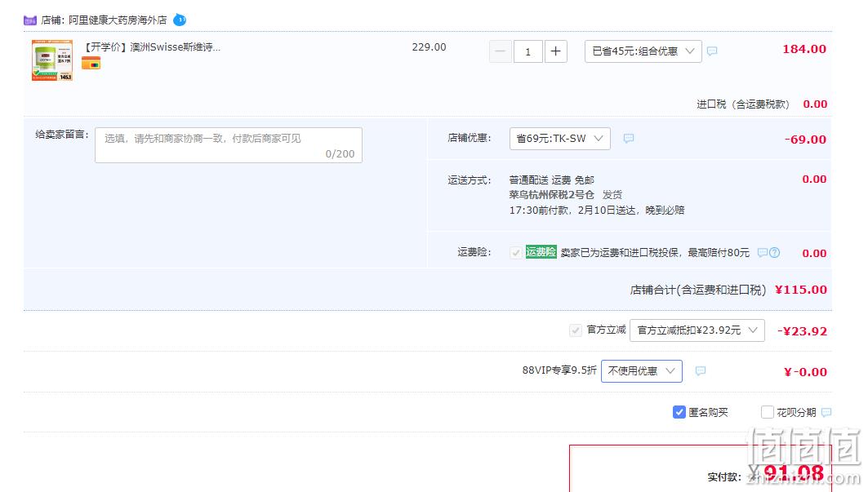Open the 【开学价】澳洲Swisse product title link
Screen dimensions: 868x492
152,47
